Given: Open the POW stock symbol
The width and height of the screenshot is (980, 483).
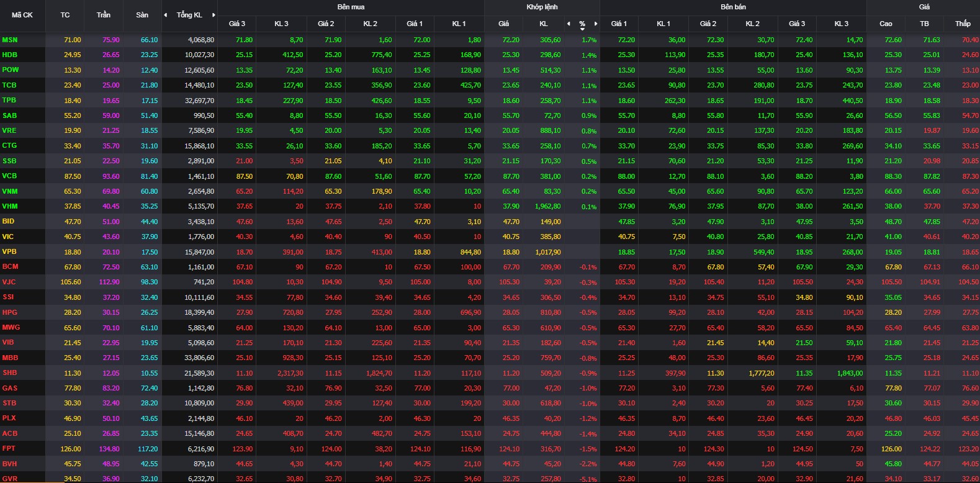Looking at the screenshot, I should [11, 70].
